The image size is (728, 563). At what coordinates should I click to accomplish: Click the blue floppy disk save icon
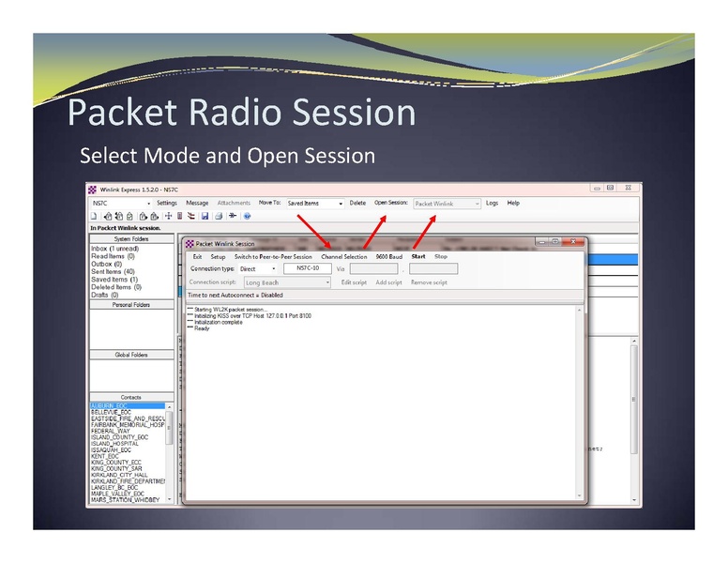205,216
